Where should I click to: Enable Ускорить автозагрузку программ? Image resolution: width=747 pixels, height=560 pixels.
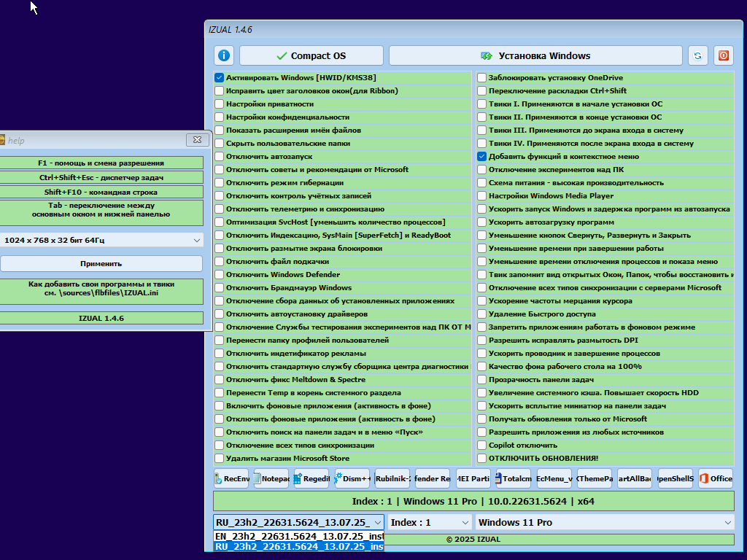tap(481, 222)
